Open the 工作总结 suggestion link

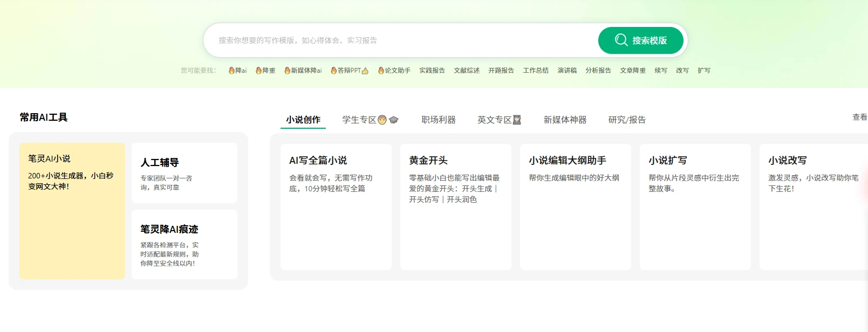(x=536, y=71)
